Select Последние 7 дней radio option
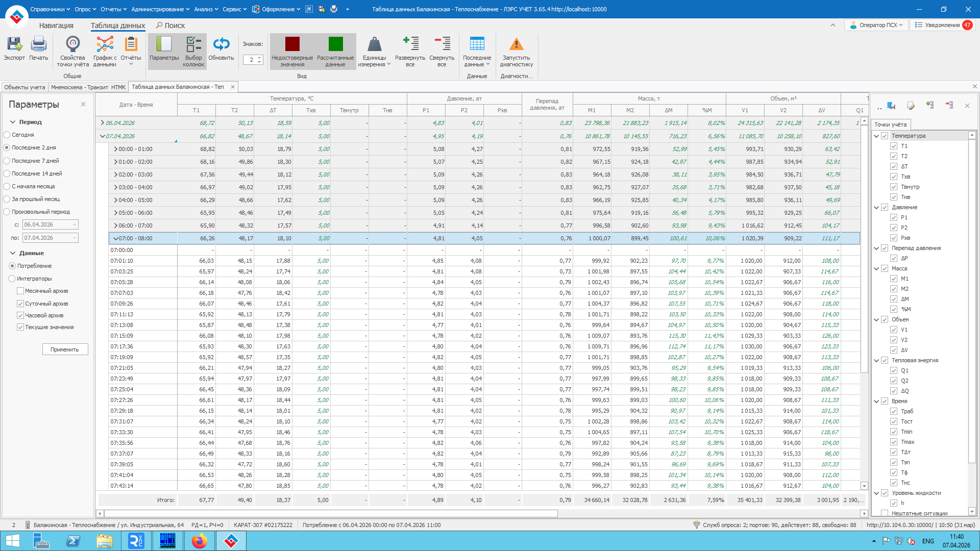Screen dimensions: 980x551 click(x=7, y=161)
